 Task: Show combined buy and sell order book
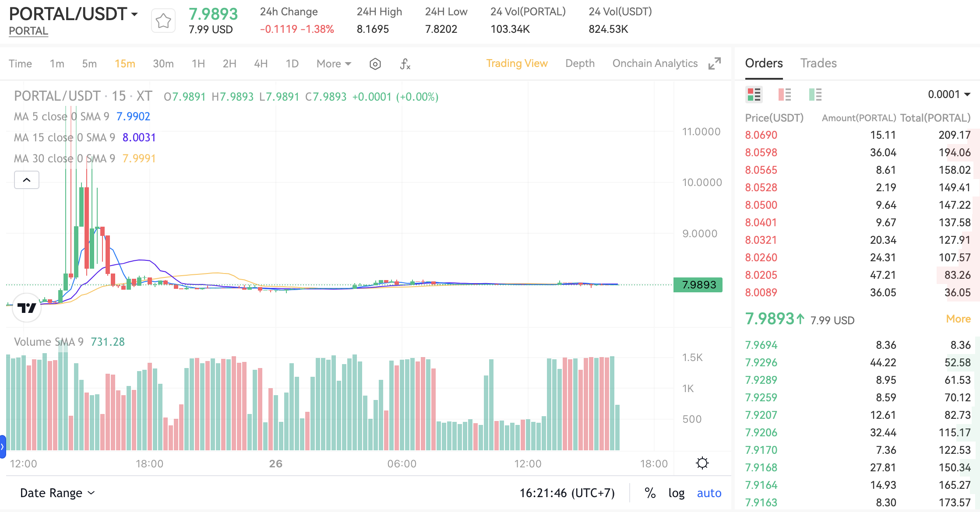(754, 95)
